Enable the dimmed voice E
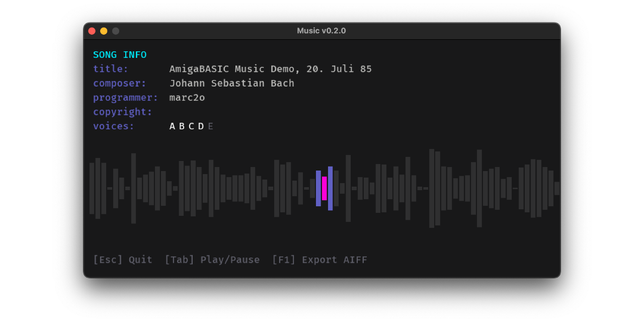The image size is (644, 322). tap(210, 126)
